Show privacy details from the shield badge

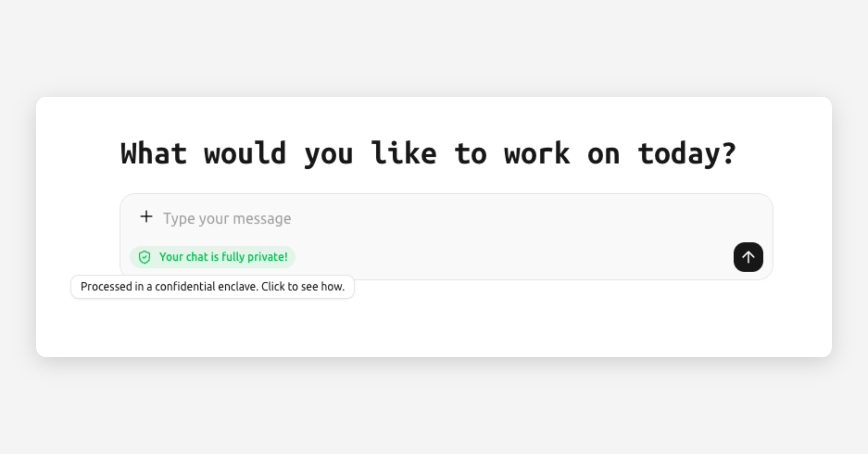click(x=213, y=257)
